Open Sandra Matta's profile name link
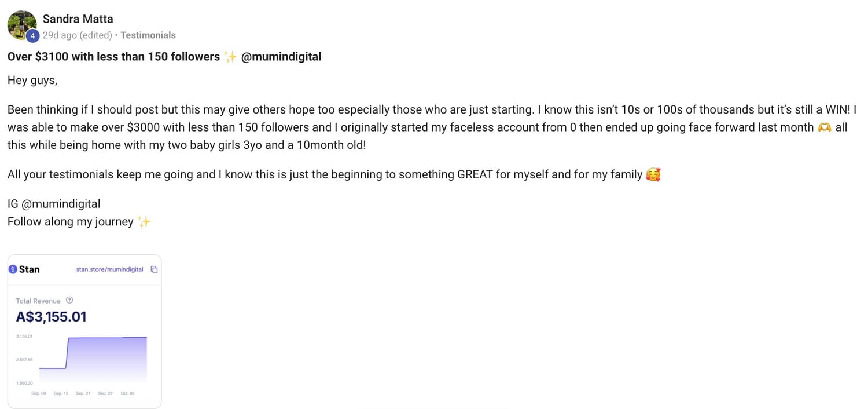 [x=78, y=19]
